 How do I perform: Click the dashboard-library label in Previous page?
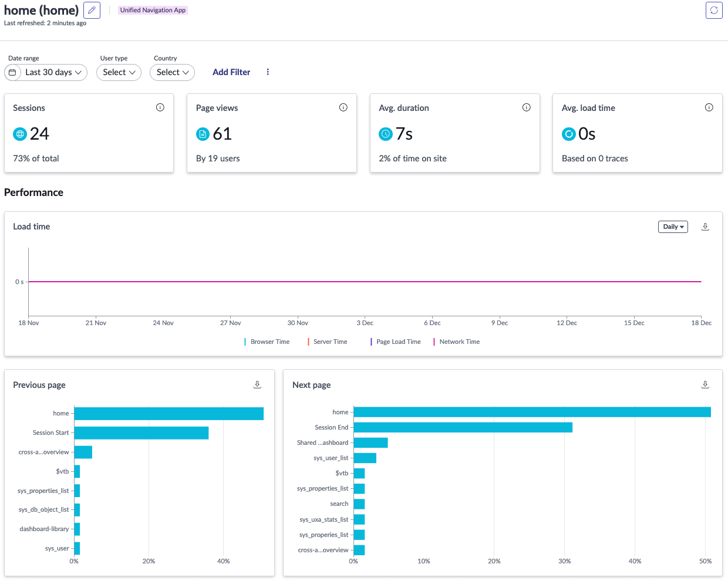pyautogui.click(x=44, y=529)
